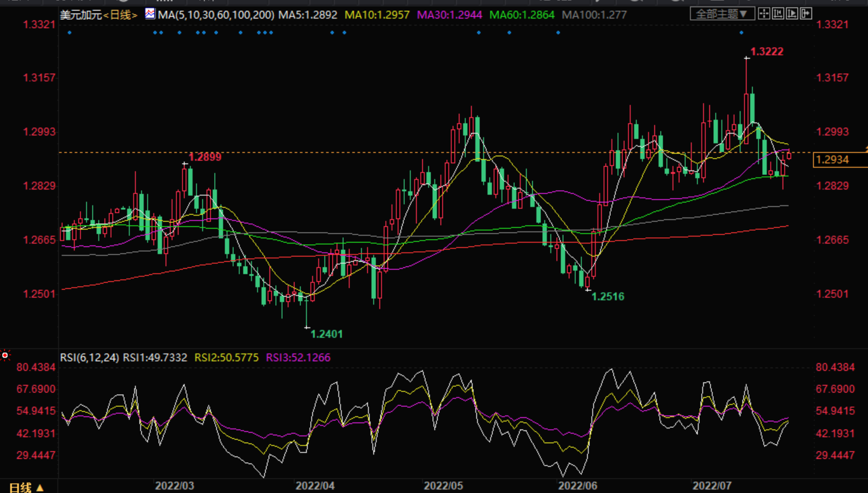Expand the 日线 period selector at bottom left
The image size is (868, 493).
tap(27, 487)
